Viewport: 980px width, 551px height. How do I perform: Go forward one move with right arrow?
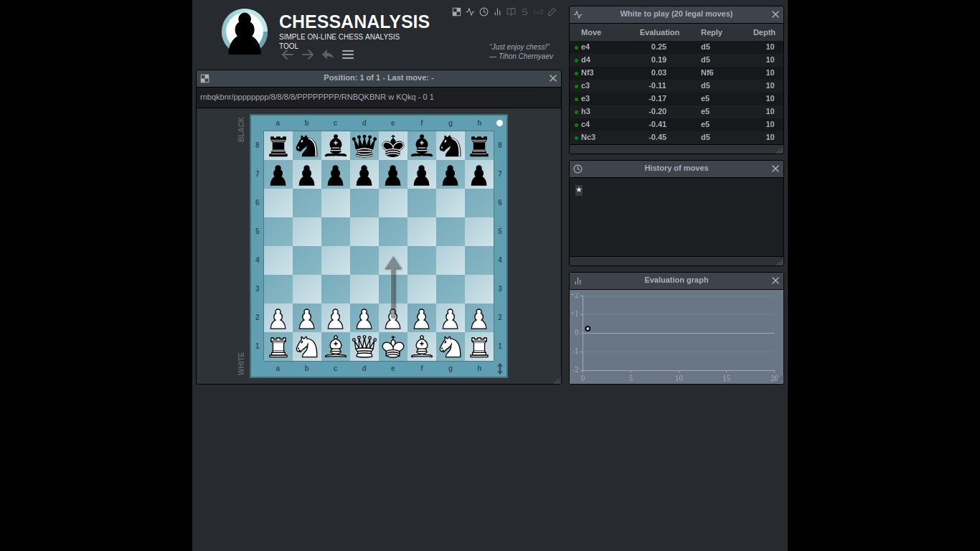tap(308, 54)
